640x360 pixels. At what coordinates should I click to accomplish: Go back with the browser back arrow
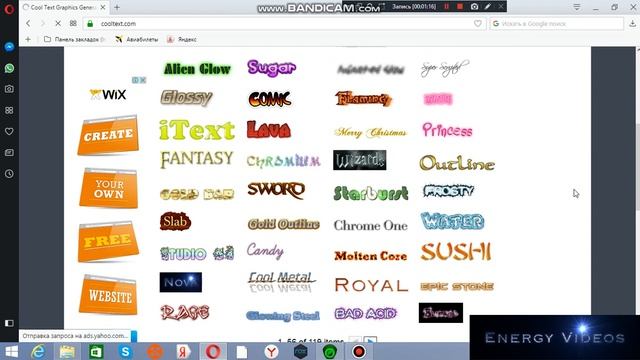click(x=28, y=24)
